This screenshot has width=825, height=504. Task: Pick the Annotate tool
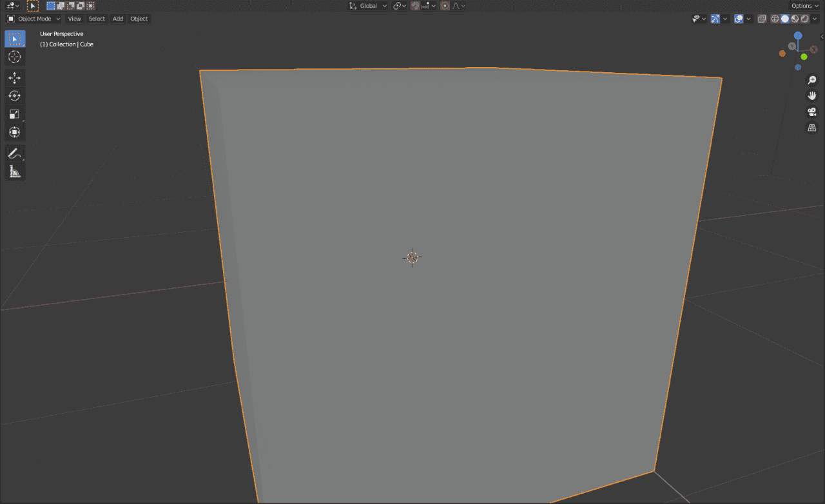pos(14,153)
